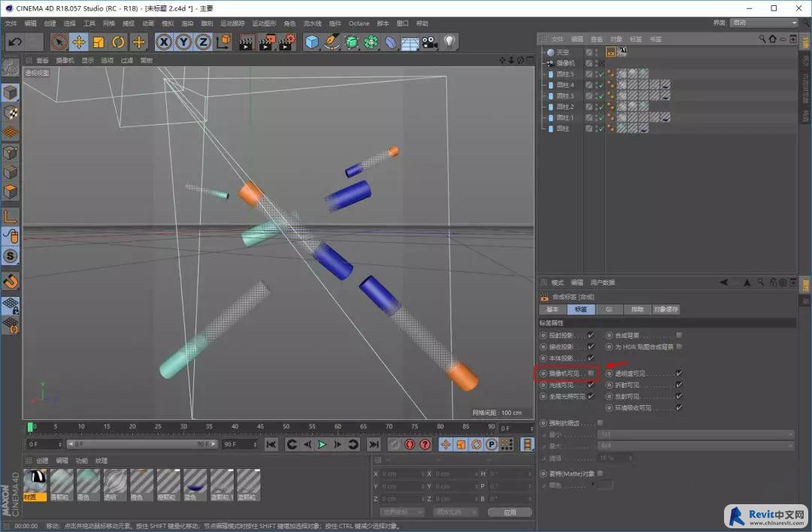Switch to the GI tab
This screenshot has width=812, height=532.
[609, 310]
